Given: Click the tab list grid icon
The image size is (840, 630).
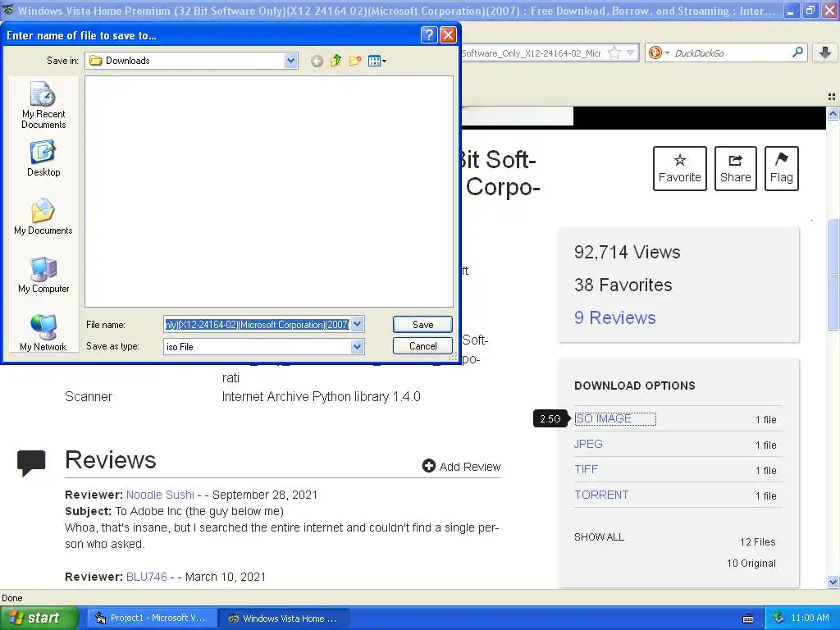Looking at the screenshot, I should click(832, 97).
